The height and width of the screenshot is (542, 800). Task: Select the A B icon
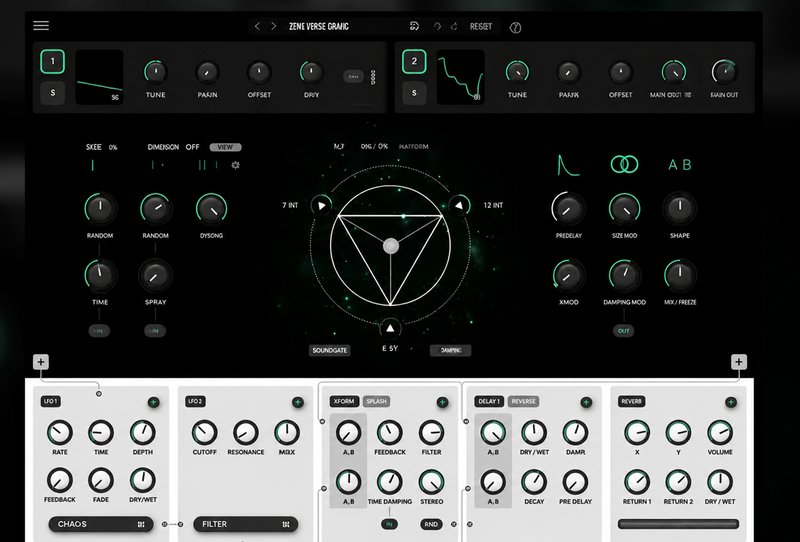[x=680, y=165]
